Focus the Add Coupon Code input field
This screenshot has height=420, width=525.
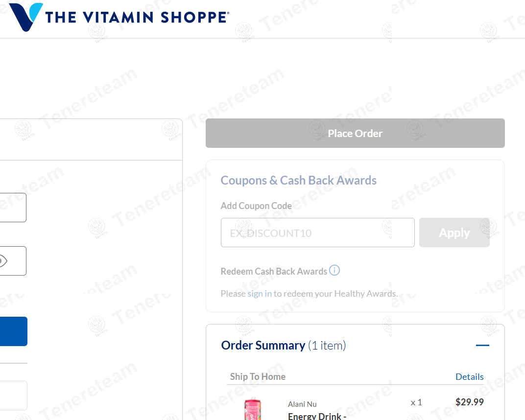[x=317, y=233]
